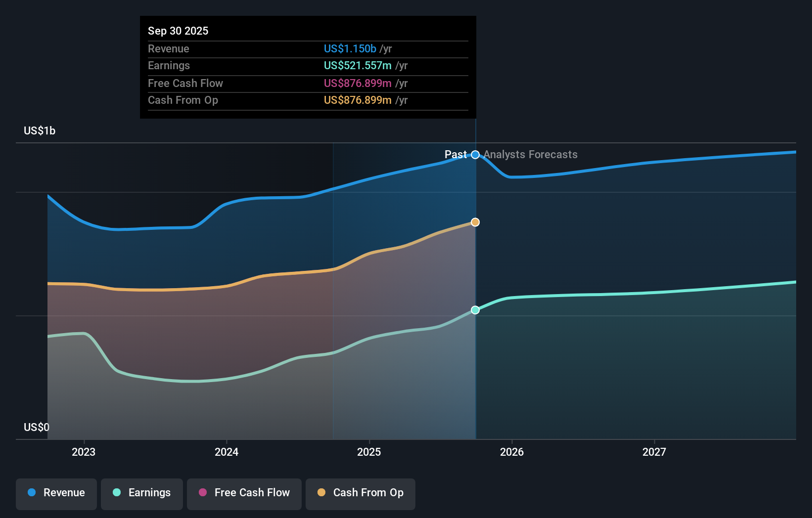Select the 2023 axis label
The height and width of the screenshot is (518, 812).
click(x=84, y=452)
